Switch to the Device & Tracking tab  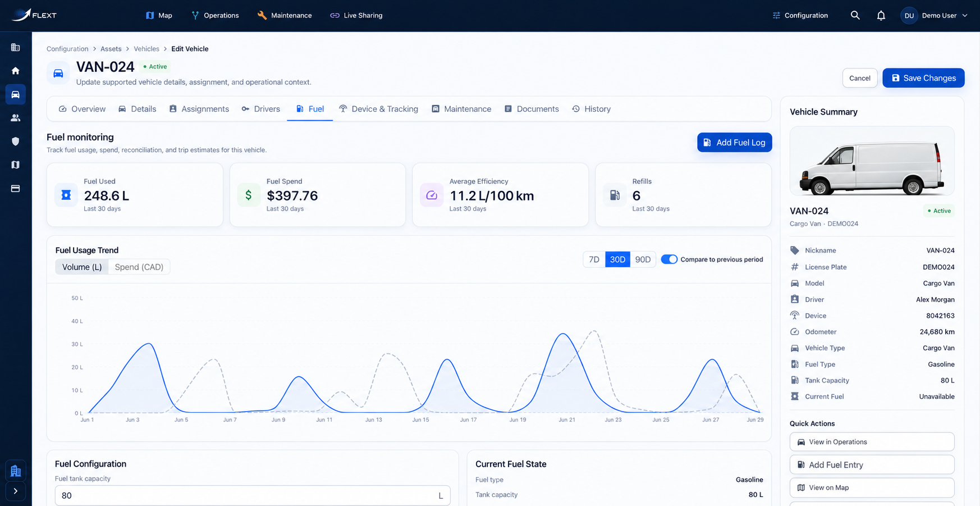click(x=378, y=109)
